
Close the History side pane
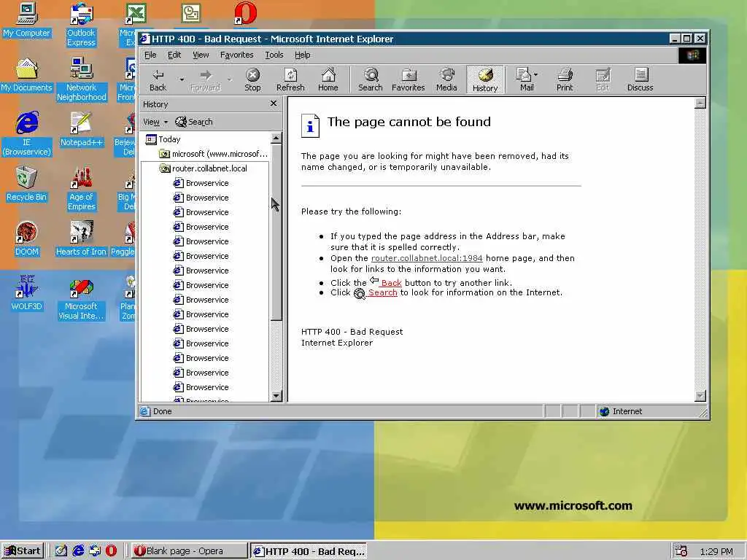pyautogui.click(x=274, y=104)
